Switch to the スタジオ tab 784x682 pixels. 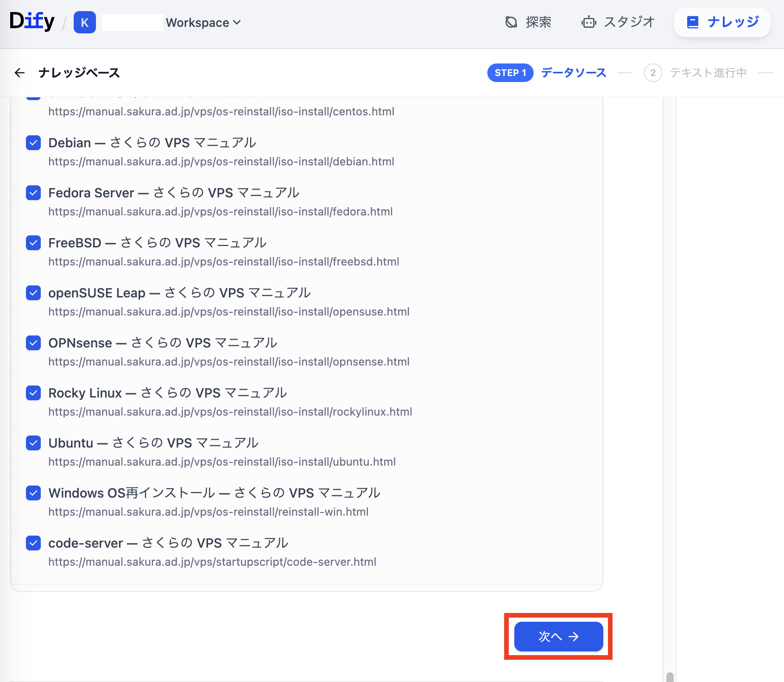(x=629, y=22)
